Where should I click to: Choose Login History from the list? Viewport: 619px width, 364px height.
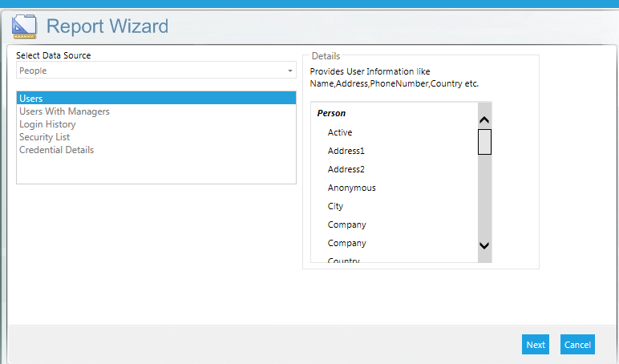tap(47, 124)
